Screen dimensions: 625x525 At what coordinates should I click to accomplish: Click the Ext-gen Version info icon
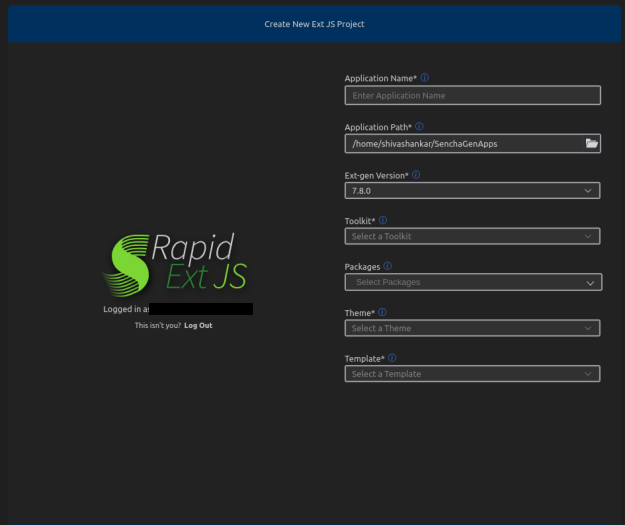point(416,175)
